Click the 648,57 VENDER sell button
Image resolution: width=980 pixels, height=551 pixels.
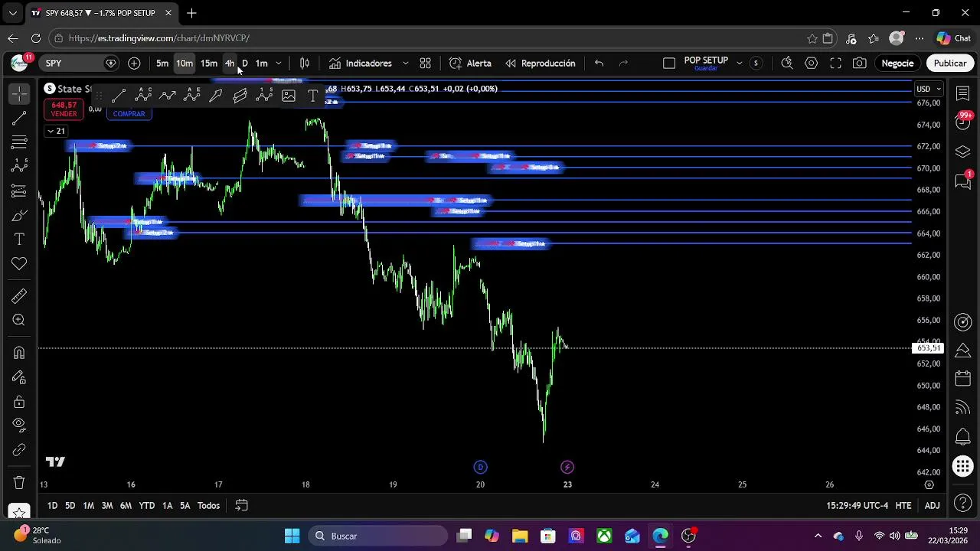[64, 109]
